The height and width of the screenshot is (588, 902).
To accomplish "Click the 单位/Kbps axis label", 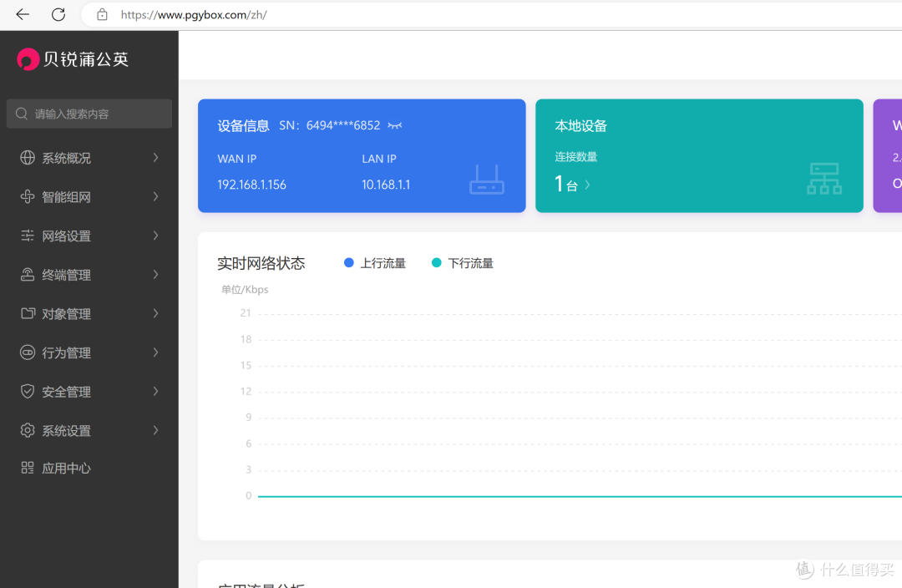I will coord(245,289).
